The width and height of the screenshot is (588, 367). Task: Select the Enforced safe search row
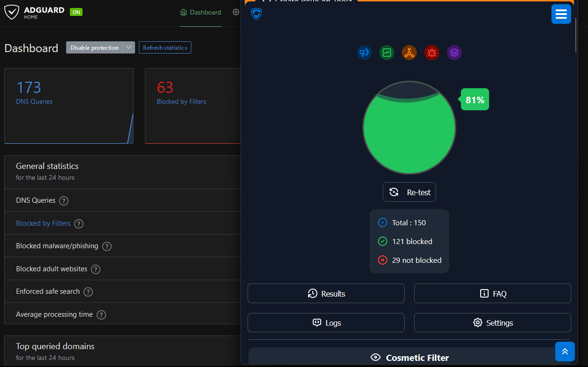(x=122, y=291)
